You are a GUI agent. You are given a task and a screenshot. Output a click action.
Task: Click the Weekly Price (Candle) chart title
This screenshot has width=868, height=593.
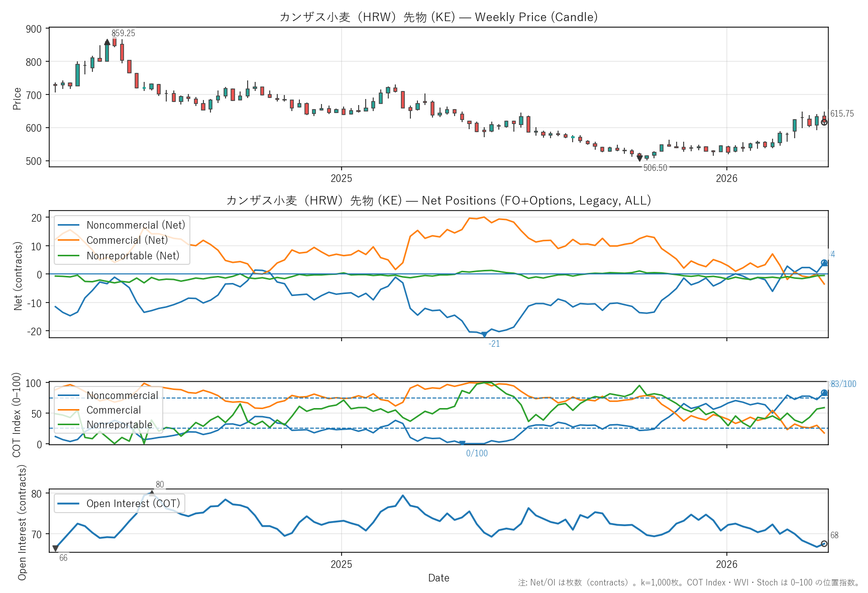[438, 17]
